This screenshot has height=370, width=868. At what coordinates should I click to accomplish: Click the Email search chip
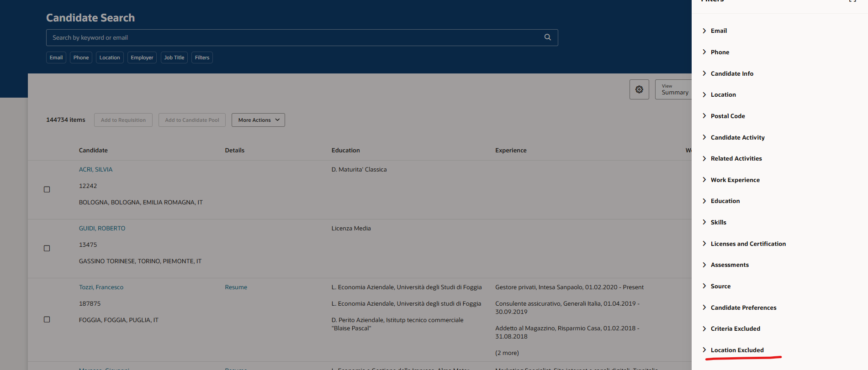(56, 57)
